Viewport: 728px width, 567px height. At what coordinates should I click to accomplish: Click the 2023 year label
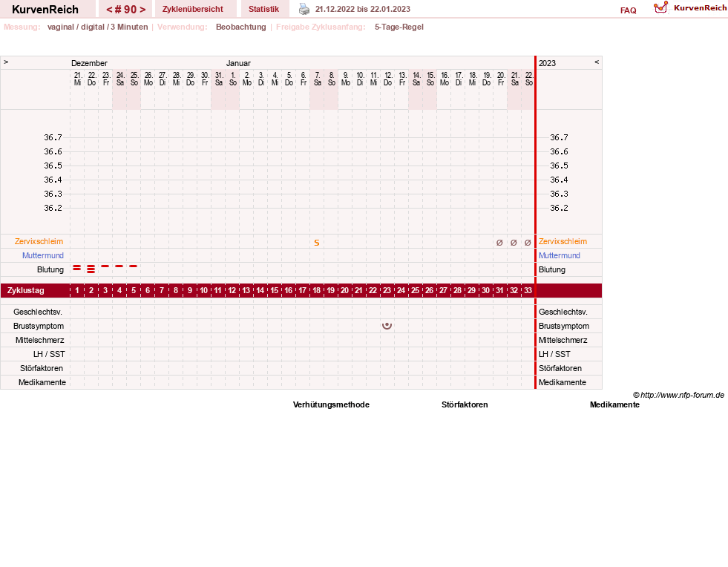point(547,63)
